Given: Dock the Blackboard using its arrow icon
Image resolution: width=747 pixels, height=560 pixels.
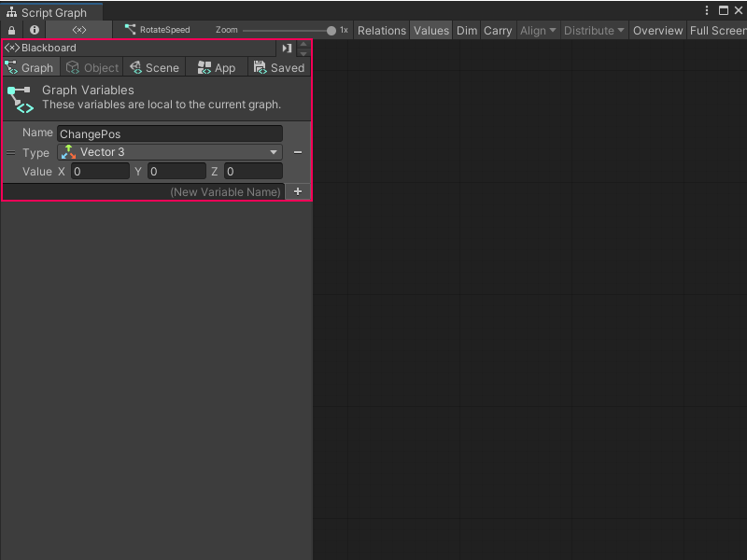Looking at the screenshot, I should coord(287,48).
